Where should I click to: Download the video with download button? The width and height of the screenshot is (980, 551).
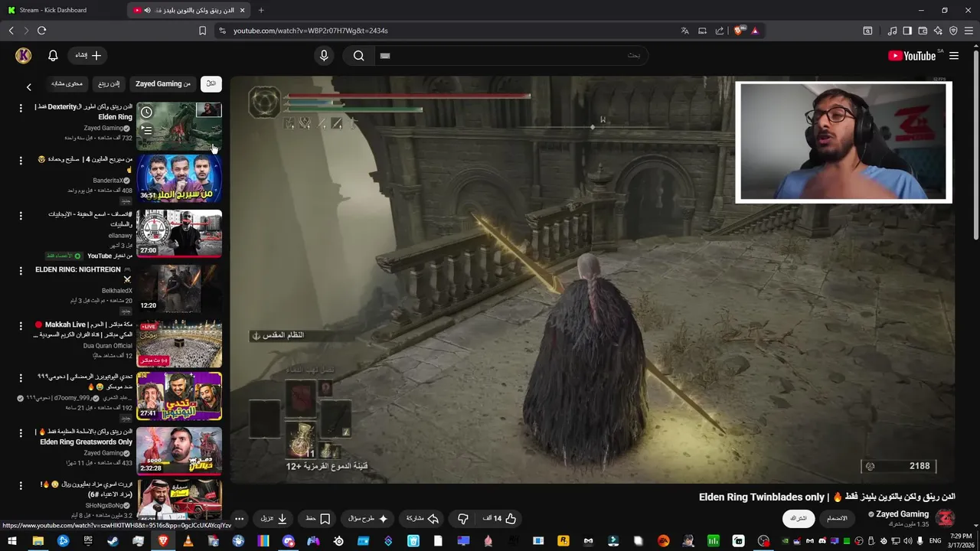pos(274,519)
